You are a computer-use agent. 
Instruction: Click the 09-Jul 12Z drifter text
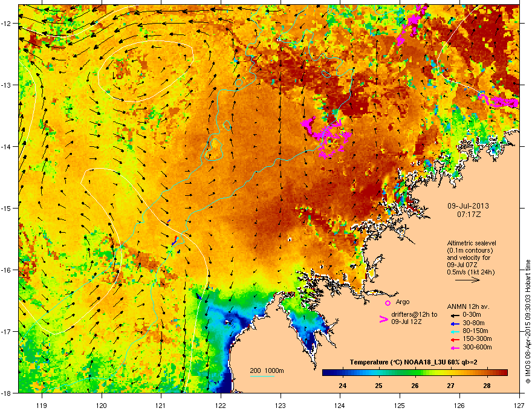[406, 322]
